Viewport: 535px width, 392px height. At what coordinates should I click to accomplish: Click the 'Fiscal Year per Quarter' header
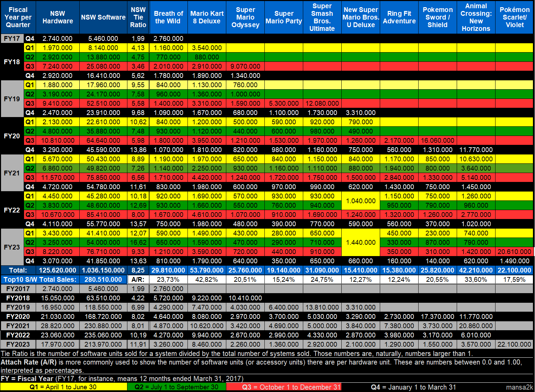[18, 17]
